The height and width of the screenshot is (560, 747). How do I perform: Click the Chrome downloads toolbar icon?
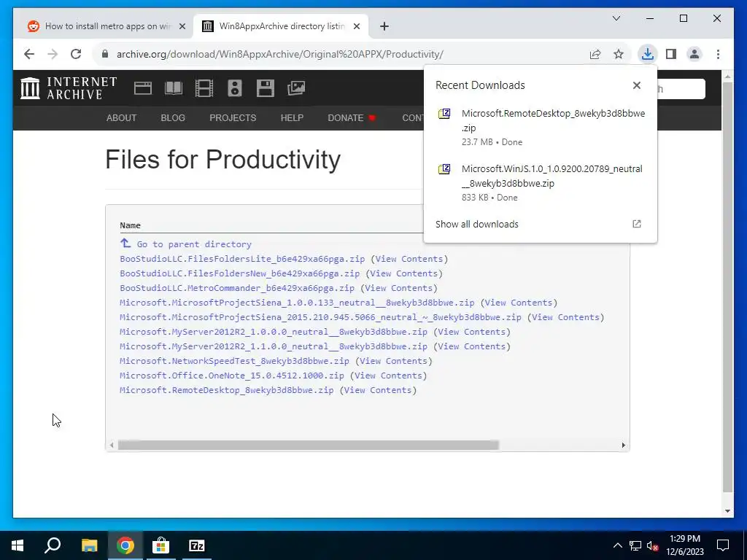647,54
